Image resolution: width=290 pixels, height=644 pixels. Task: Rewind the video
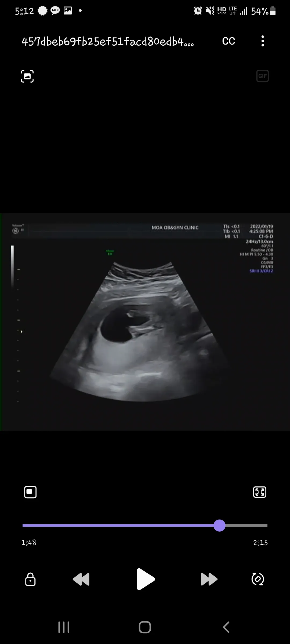[x=81, y=579]
